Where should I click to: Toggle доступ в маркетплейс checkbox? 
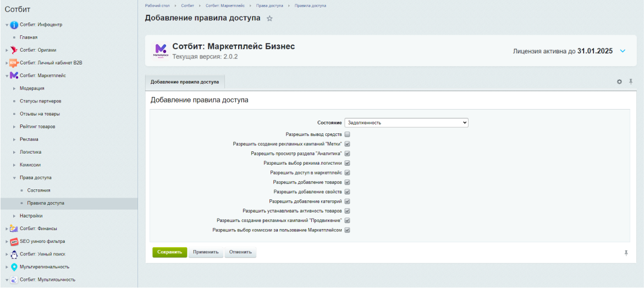coord(347,173)
